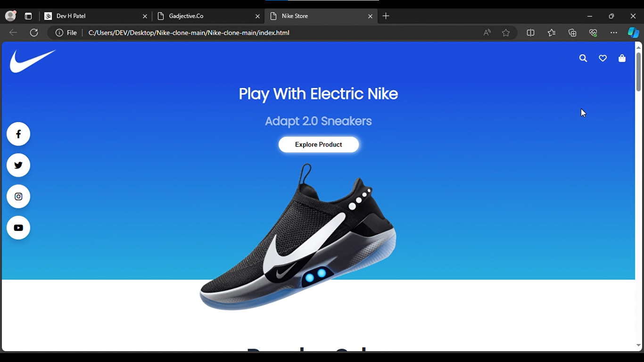
Task: Switch to the Gadjective.Co tab
Action: [208, 16]
